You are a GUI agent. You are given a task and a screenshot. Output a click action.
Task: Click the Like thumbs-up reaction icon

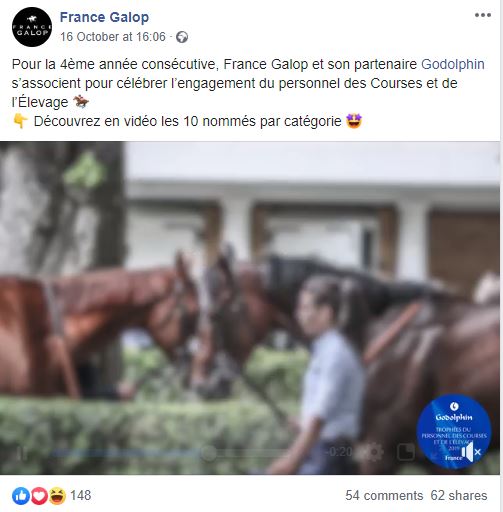21,496
